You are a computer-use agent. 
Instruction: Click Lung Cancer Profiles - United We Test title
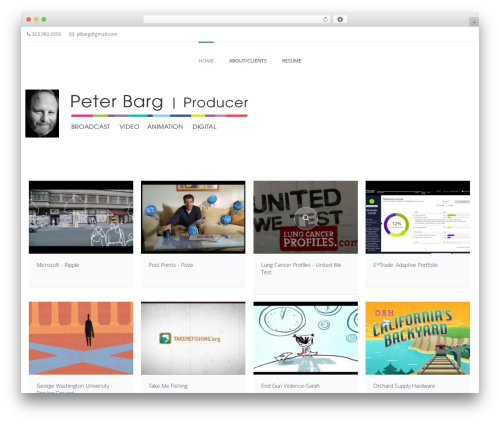301,269
